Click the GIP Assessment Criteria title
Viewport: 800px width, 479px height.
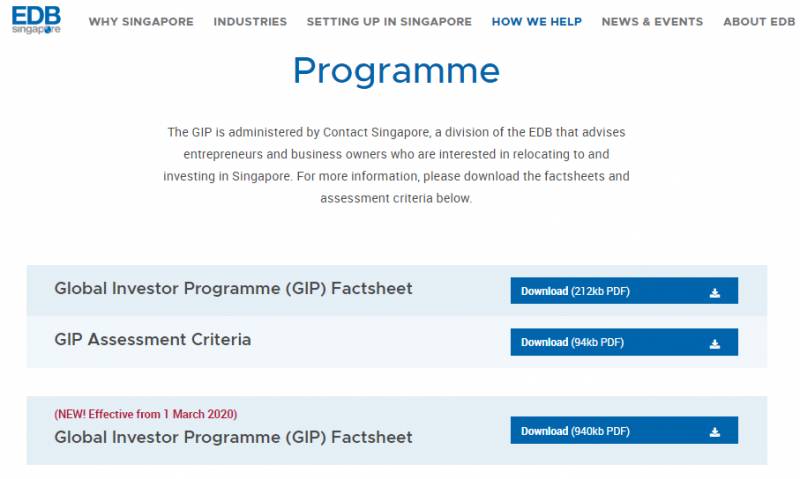(153, 340)
